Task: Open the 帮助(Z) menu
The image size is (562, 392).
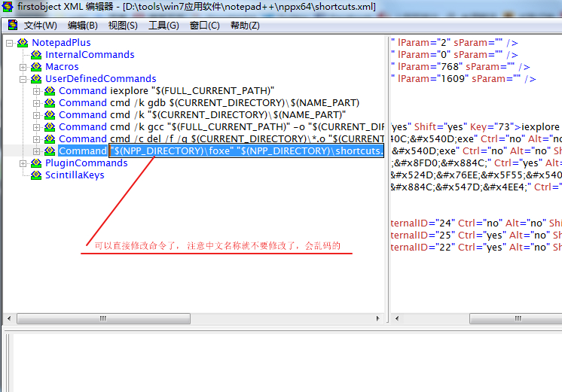Action: tap(245, 26)
